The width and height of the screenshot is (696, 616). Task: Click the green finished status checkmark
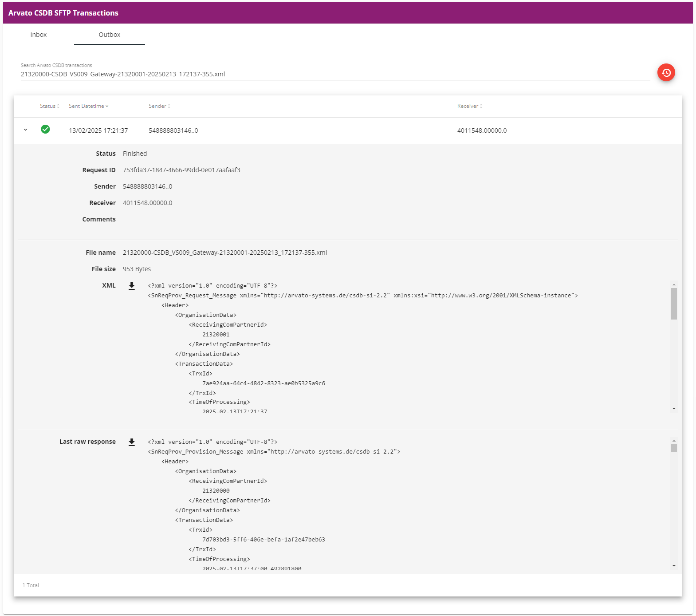point(45,129)
